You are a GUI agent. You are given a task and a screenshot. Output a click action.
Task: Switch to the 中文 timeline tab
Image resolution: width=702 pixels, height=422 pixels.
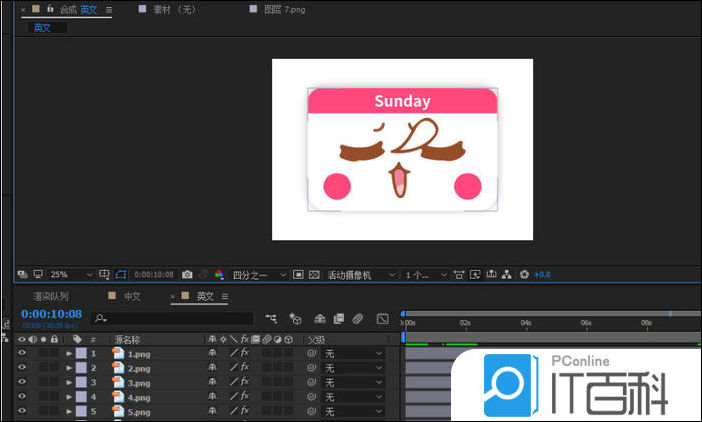132,297
